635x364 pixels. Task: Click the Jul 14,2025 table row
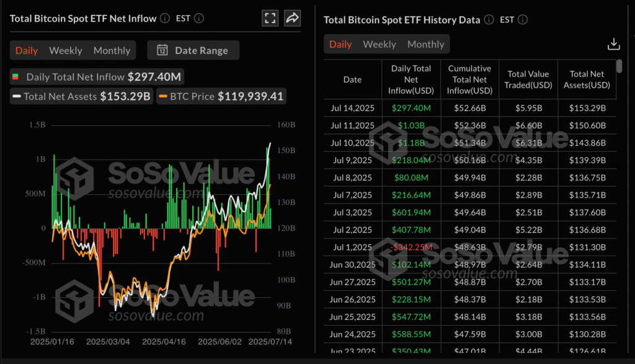click(471, 108)
